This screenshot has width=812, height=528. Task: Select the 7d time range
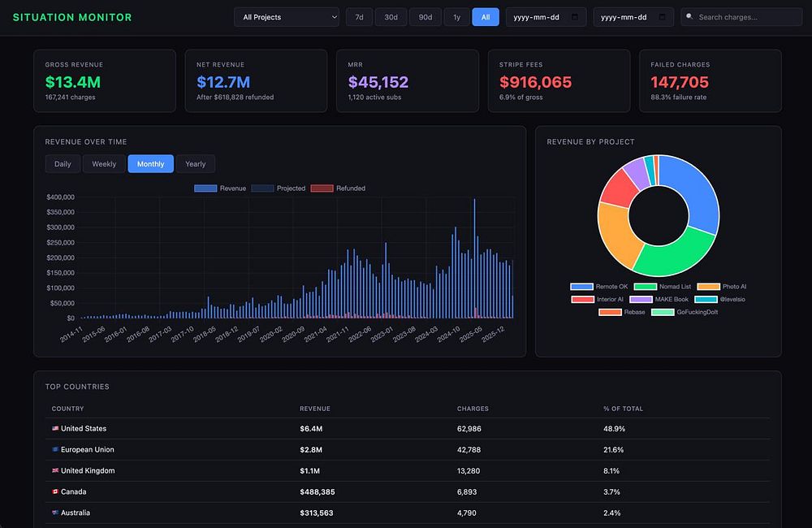[359, 17]
